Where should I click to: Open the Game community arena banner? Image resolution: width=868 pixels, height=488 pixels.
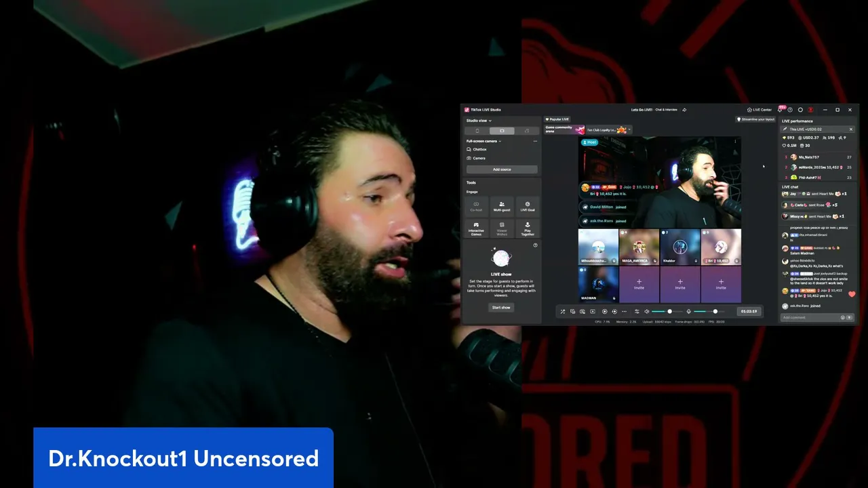564,129
